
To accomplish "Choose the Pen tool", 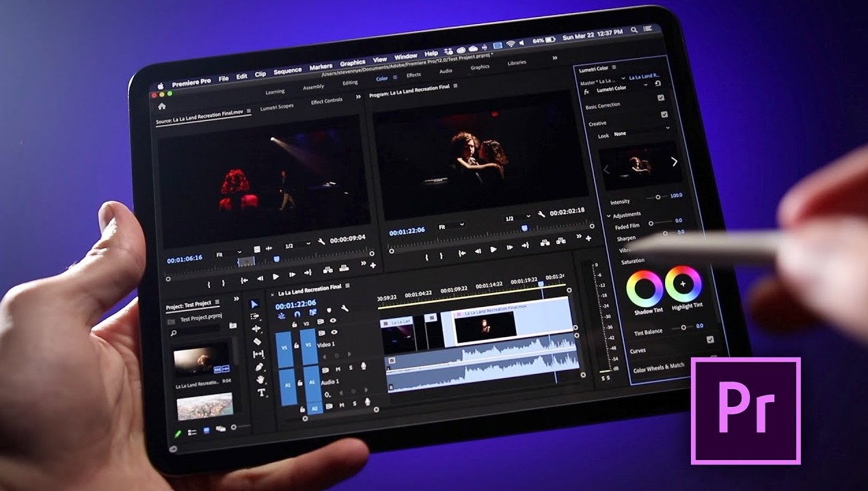I will (x=260, y=367).
